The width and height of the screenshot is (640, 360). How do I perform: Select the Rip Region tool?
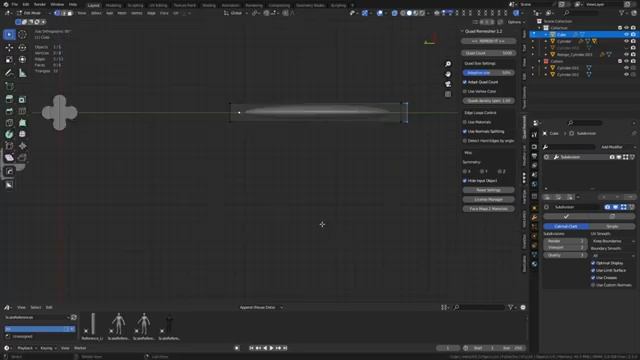point(22,158)
